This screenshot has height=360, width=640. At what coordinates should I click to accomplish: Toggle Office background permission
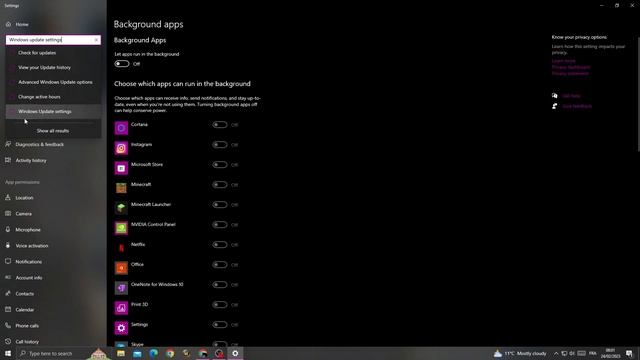pos(220,264)
